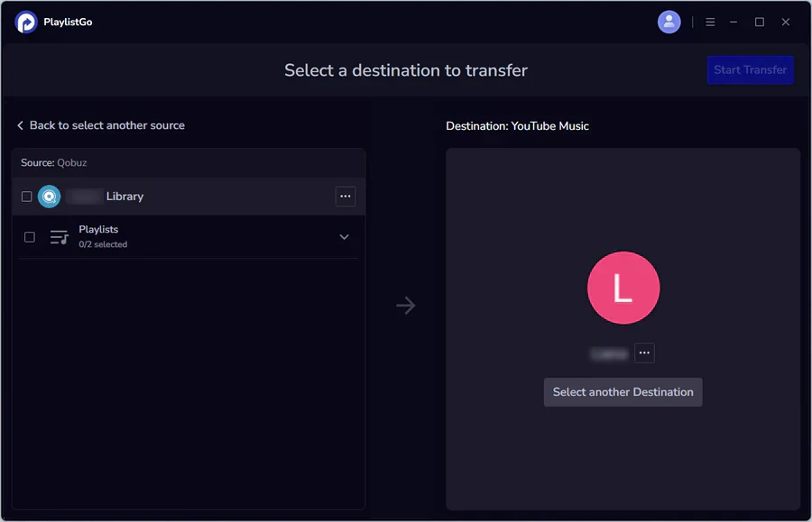Click the Select a destination to transfer title
Screen dimensions: 812x522
click(406, 70)
